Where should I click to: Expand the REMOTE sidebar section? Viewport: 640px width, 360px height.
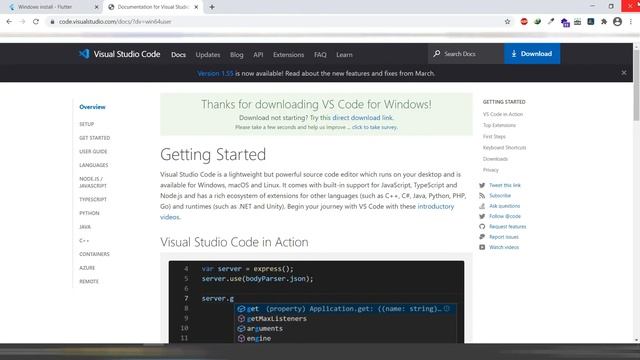click(x=89, y=282)
